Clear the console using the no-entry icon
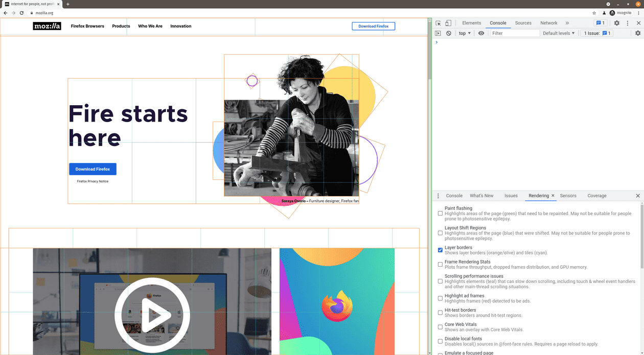 448,33
